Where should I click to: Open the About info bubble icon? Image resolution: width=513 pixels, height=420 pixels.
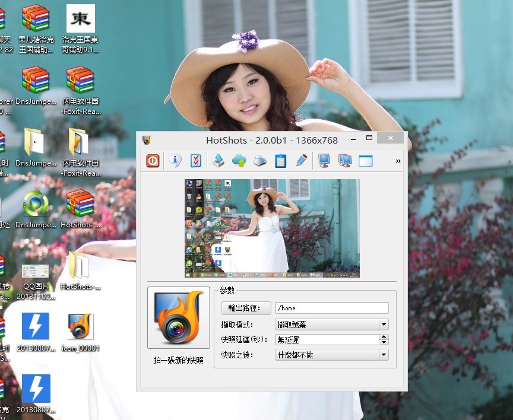click(175, 161)
